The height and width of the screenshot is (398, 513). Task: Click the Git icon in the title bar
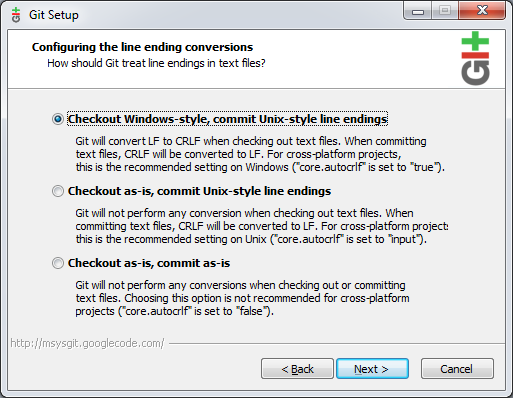coord(16,15)
